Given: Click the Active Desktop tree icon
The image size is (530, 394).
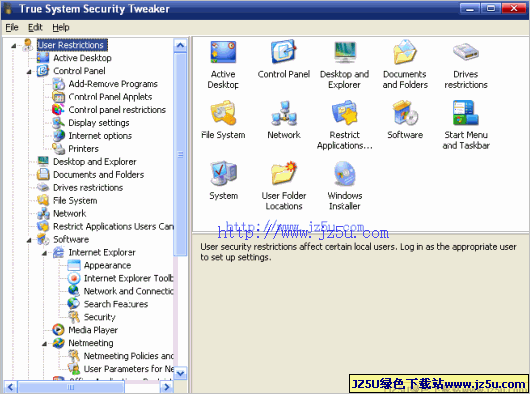Looking at the screenshot, I should (x=43, y=58).
